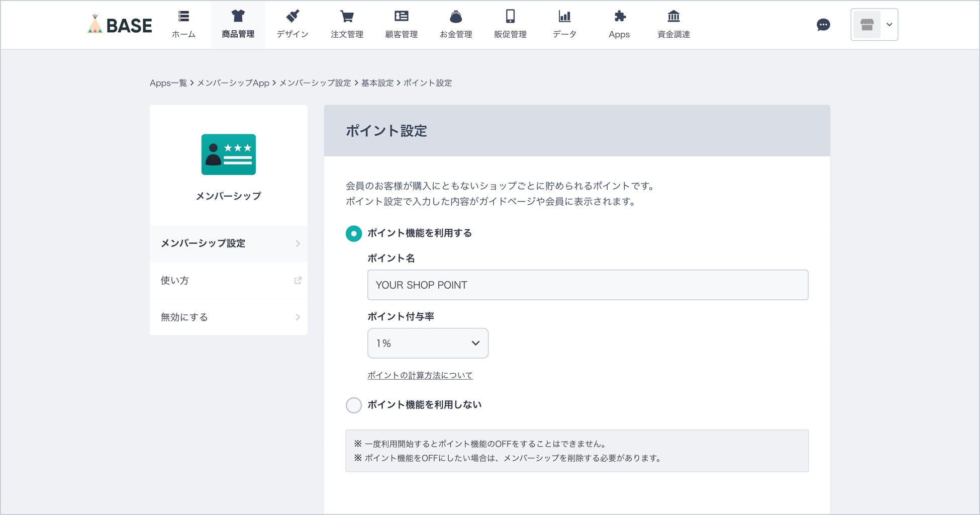This screenshot has height=515, width=980.
Task: Open 使い方 external link in sidebar
Action: point(229,281)
